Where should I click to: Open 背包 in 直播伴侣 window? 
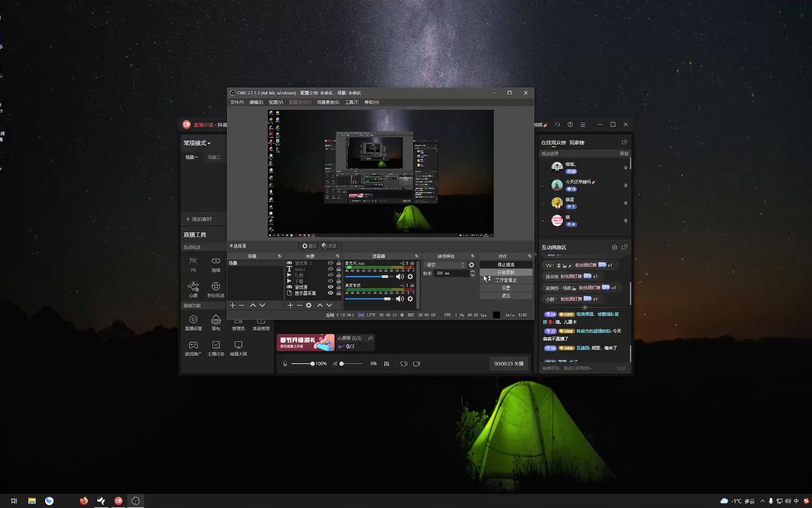[x=216, y=323]
